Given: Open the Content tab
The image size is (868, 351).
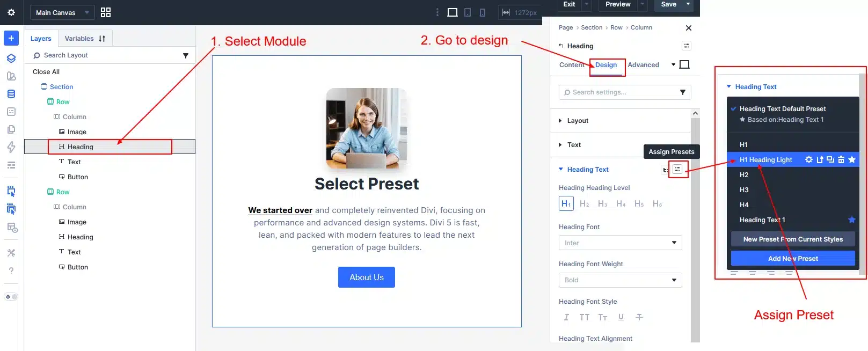Looking at the screenshot, I should pyautogui.click(x=572, y=65).
